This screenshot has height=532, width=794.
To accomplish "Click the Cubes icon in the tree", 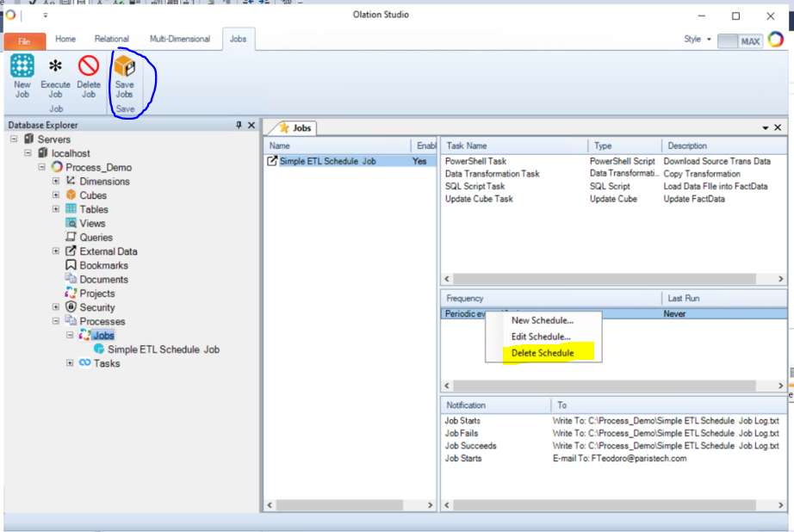I will pyautogui.click(x=71, y=195).
